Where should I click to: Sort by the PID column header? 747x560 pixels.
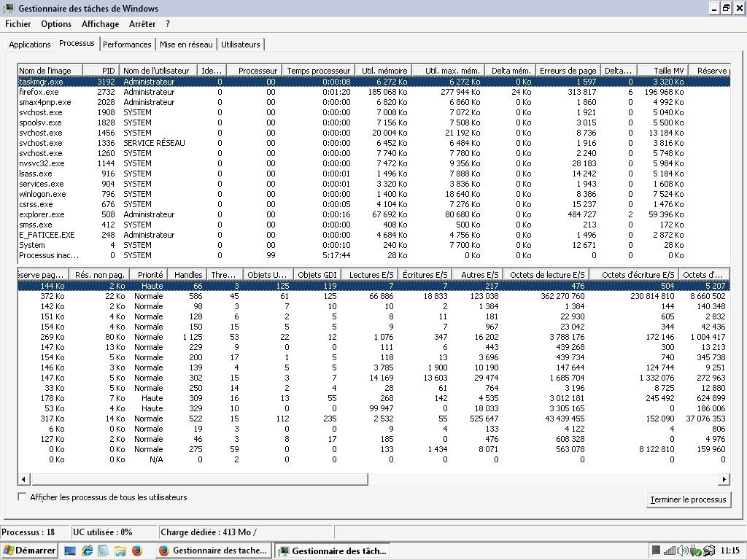(x=101, y=71)
